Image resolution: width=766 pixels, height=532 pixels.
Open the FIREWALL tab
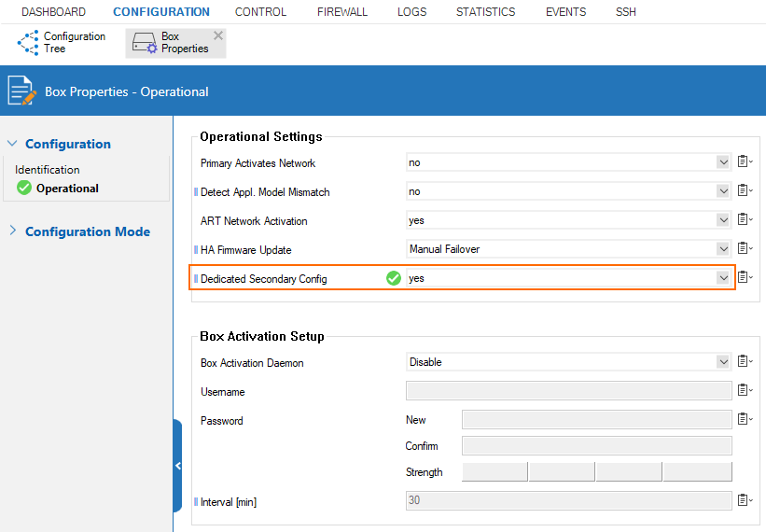pyautogui.click(x=342, y=12)
